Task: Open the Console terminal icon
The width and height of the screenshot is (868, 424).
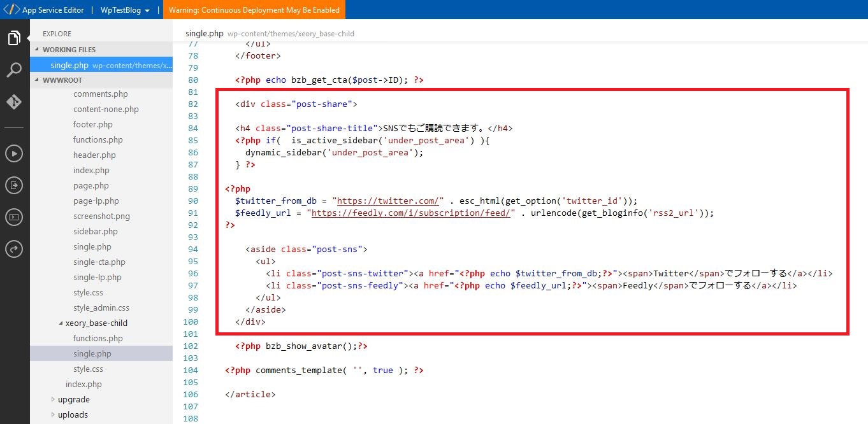Action: [x=14, y=217]
